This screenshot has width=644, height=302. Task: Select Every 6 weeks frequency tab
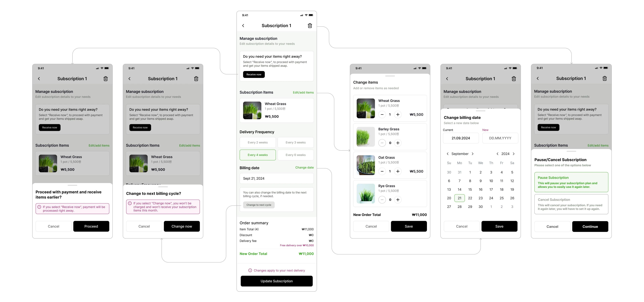pos(295,155)
